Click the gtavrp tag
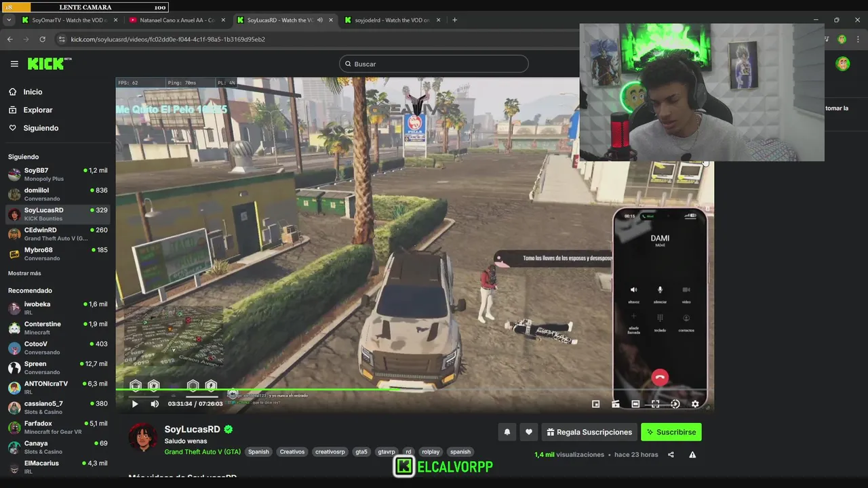 [387, 451]
